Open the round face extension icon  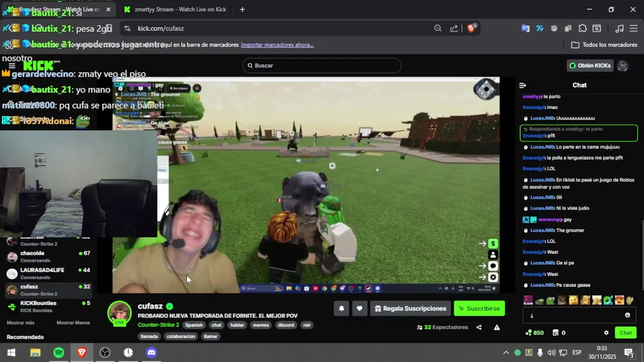[x=554, y=28]
